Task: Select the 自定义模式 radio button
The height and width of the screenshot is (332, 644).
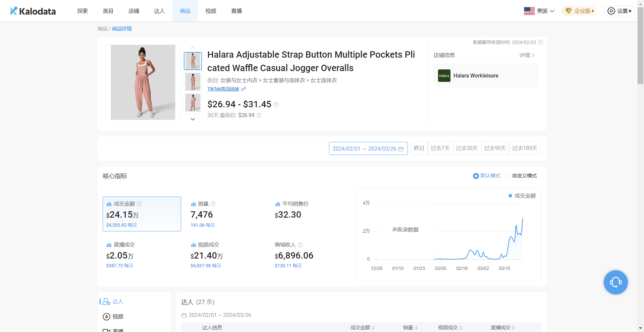Action: pyautogui.click(x=508, y=176)
